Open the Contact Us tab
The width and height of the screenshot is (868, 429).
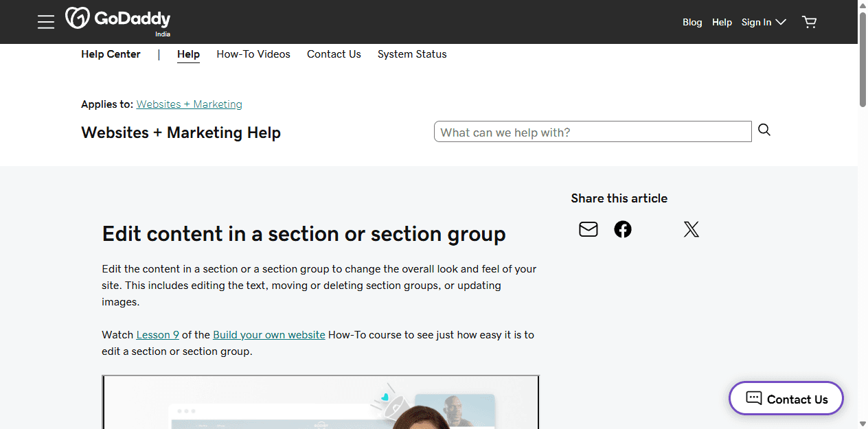[x=334, y=54]
